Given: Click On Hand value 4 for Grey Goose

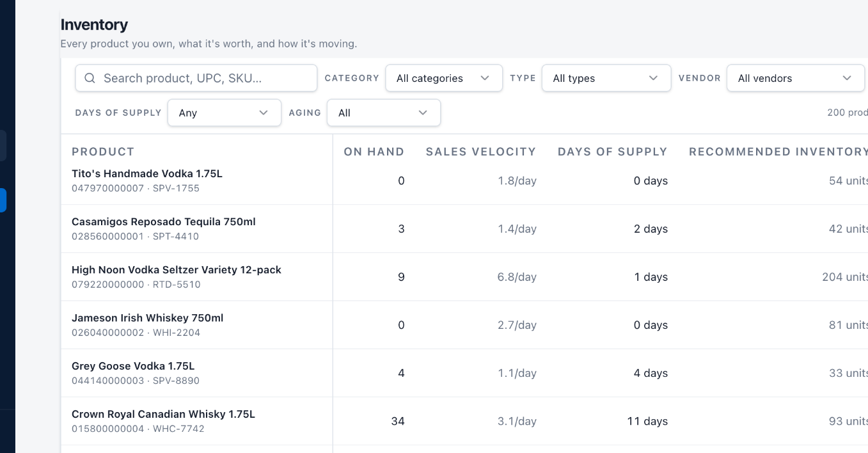Looking at the screenshot, I should [401, 373].
